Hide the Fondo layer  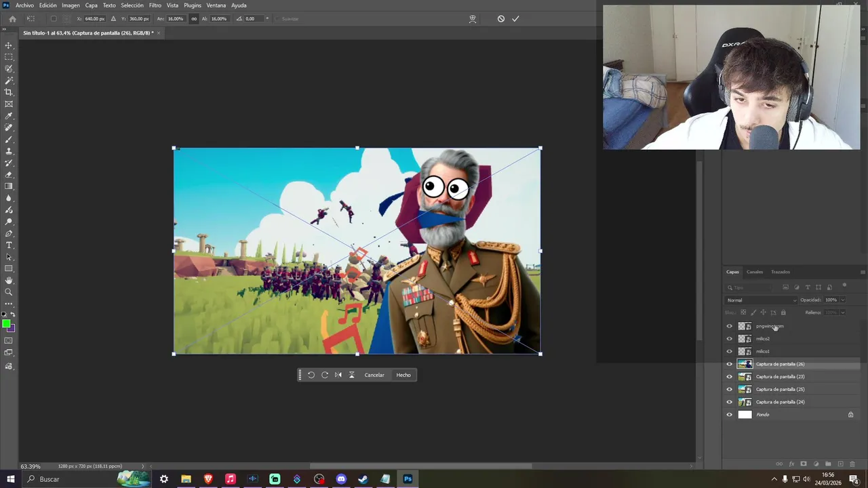click(x=730, y=415)
